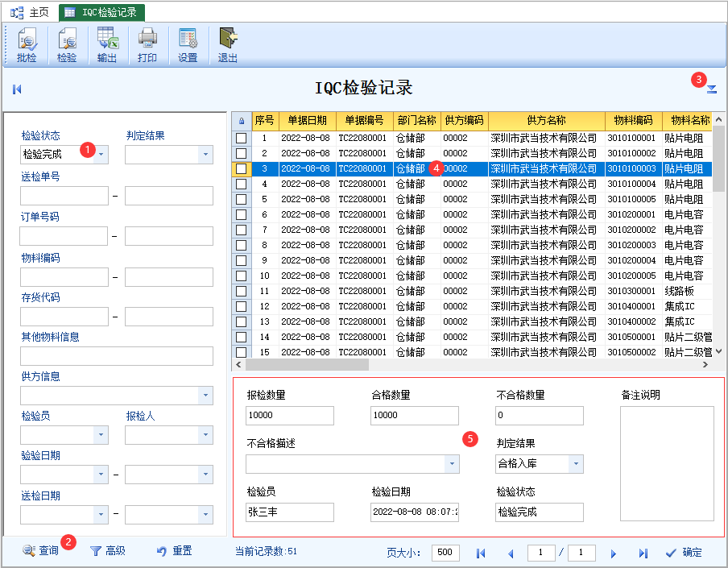Viewport: 728px width, 568px height.
Task: Switch to the IQC检验记录 tab
Action: coord(102,13)
